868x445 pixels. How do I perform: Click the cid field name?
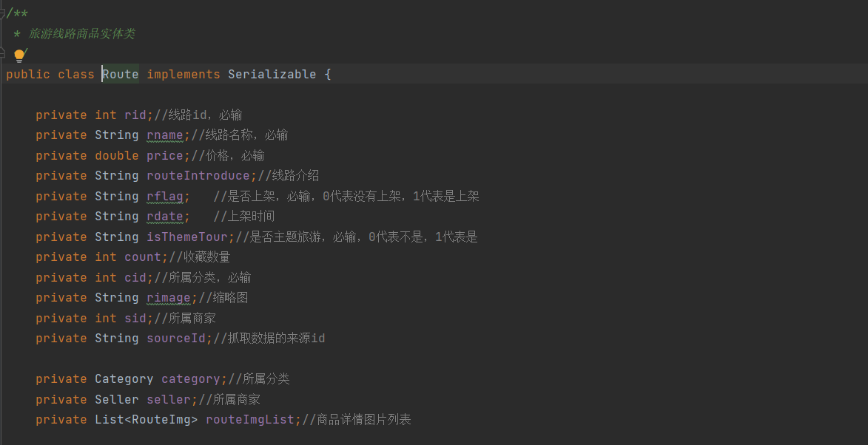tap(135, 277)
